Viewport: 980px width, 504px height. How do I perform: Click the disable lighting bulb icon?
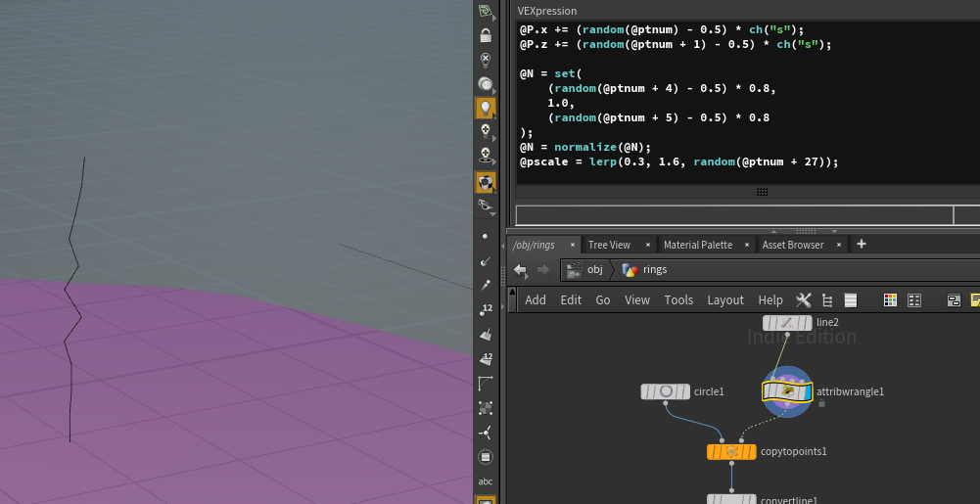[x=486, y=60]
